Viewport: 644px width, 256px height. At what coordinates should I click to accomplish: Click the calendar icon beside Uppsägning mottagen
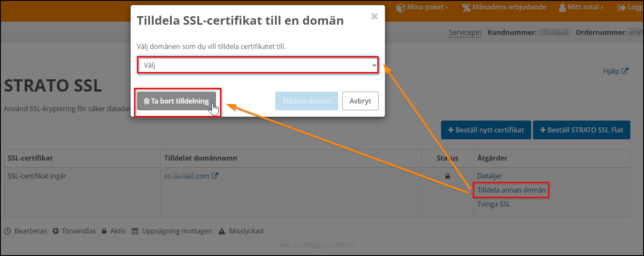(x=134, y=231)
